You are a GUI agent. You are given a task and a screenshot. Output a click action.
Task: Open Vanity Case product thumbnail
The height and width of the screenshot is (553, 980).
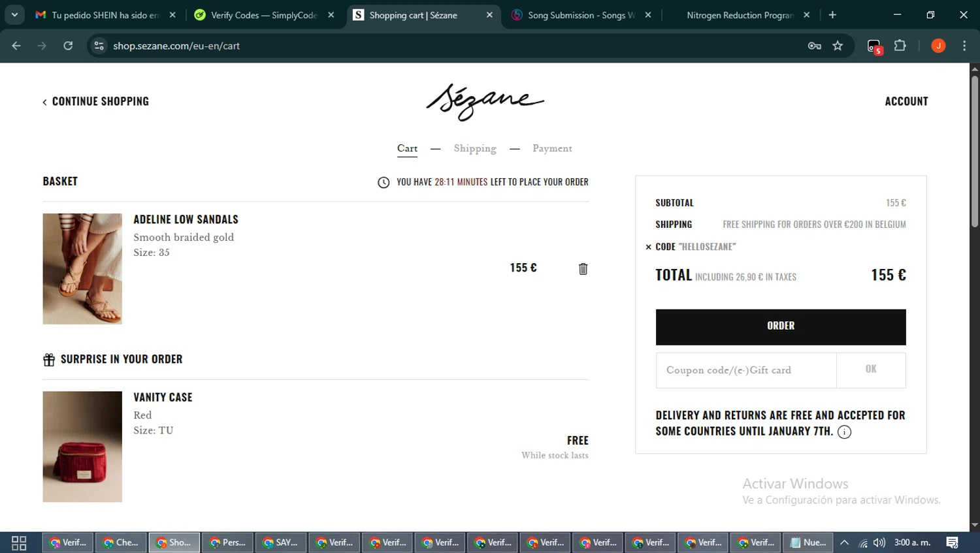pos(82,447)
